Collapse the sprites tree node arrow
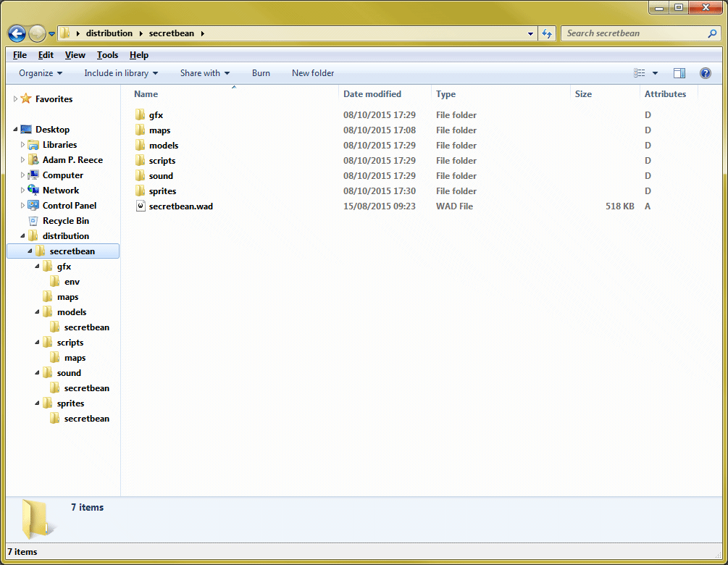 pyautogui.click(x=37, y=403)
